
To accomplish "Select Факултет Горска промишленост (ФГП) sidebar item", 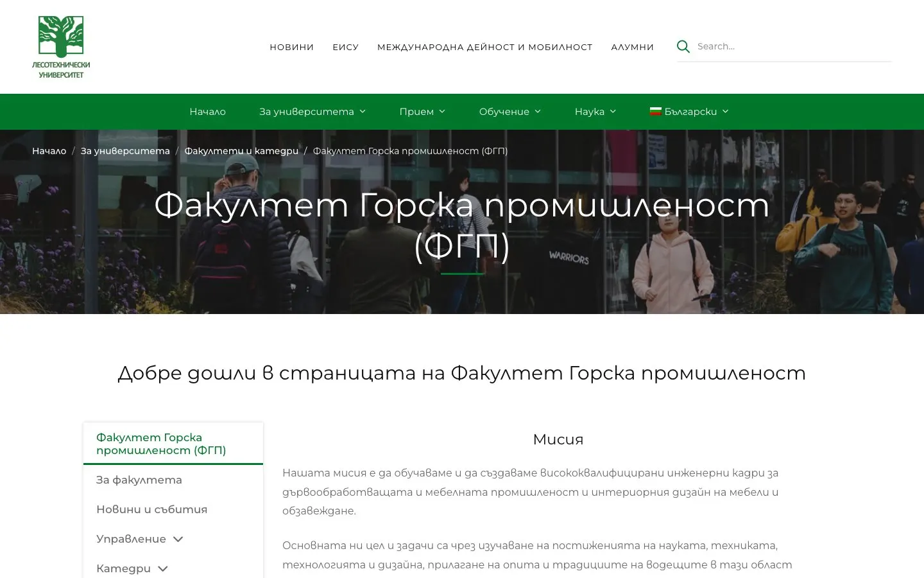I will coord(173,444).
